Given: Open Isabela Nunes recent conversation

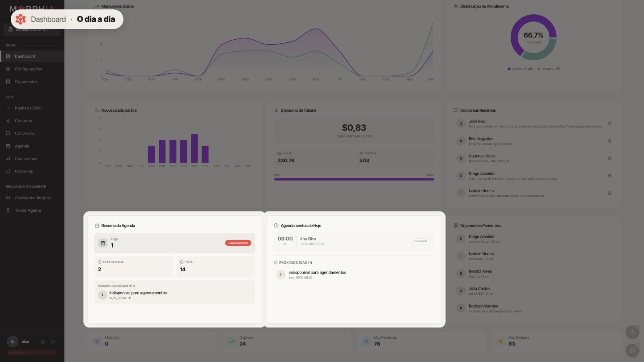Looking at the screenshot, I should tap(534, 193).
